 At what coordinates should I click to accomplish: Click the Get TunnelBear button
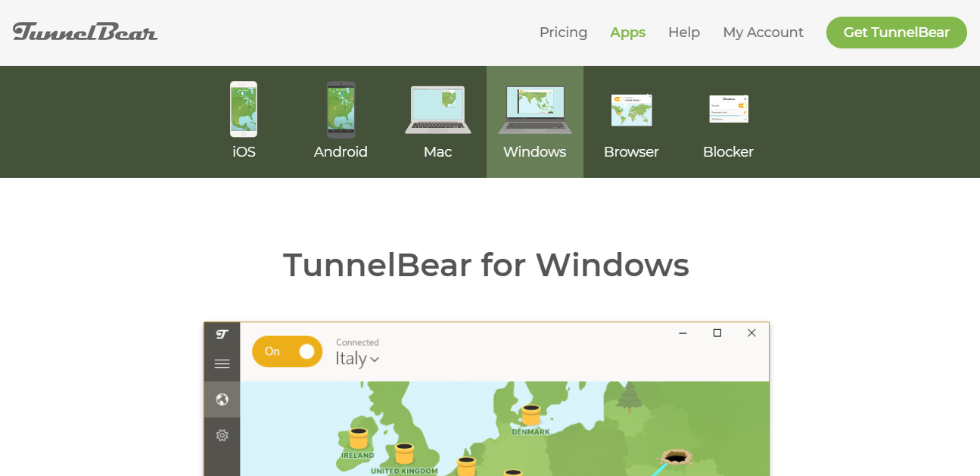click(x=896, y=33)
